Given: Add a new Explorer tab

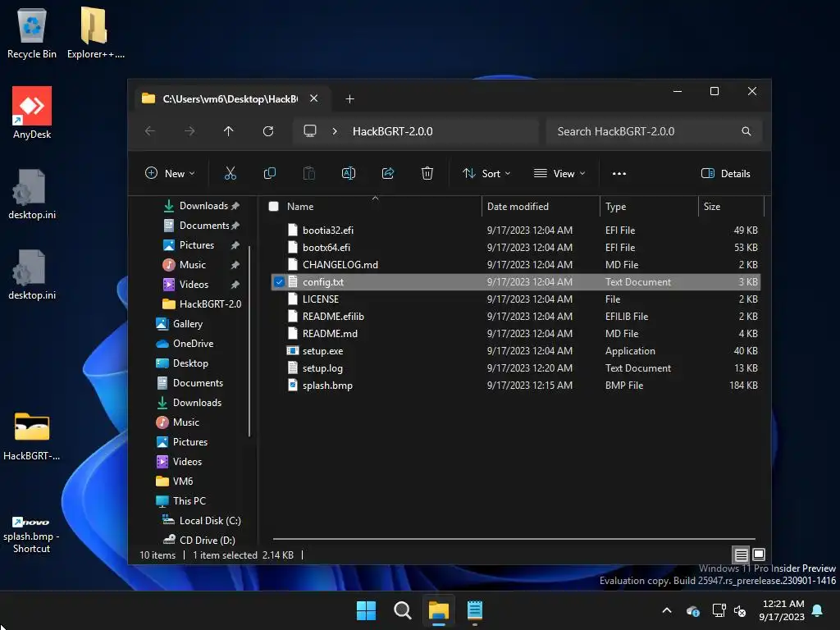Looking at the screenshot, I should pos(349,98).
